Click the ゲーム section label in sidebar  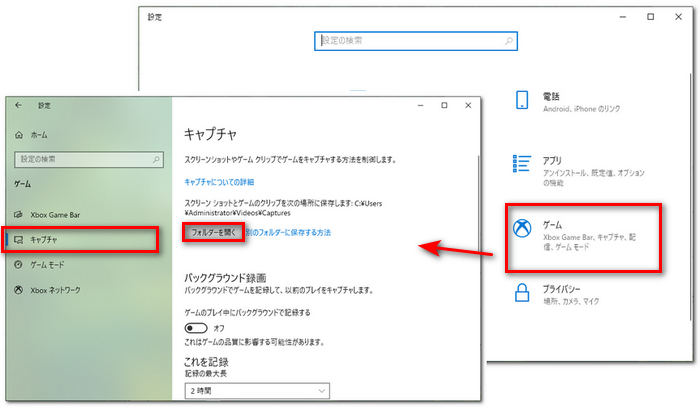[x=22, y=184]
